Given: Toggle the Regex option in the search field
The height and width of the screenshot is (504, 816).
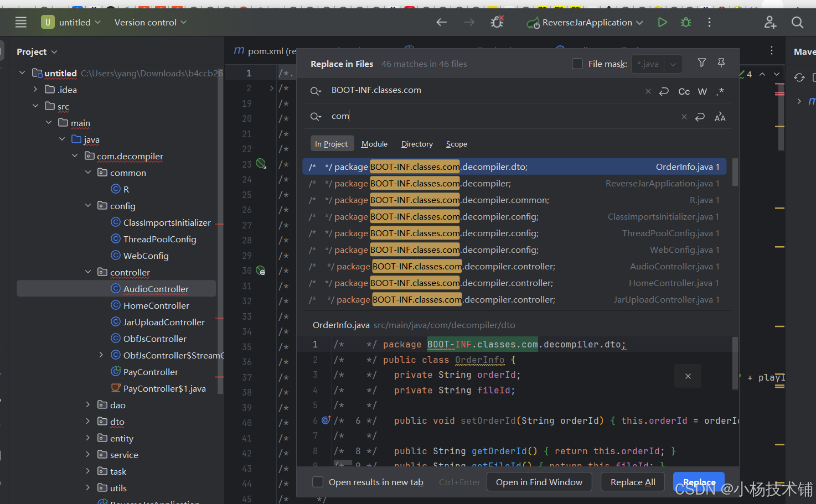Looking at the screenshot, I should pyautogui.click(x=720, y=91).
